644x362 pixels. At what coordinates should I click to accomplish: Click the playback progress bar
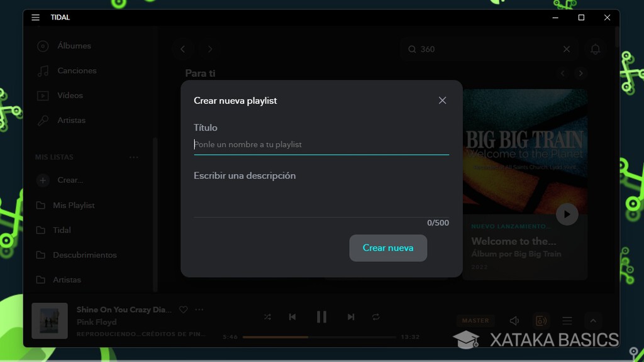[x=319, y=337]
